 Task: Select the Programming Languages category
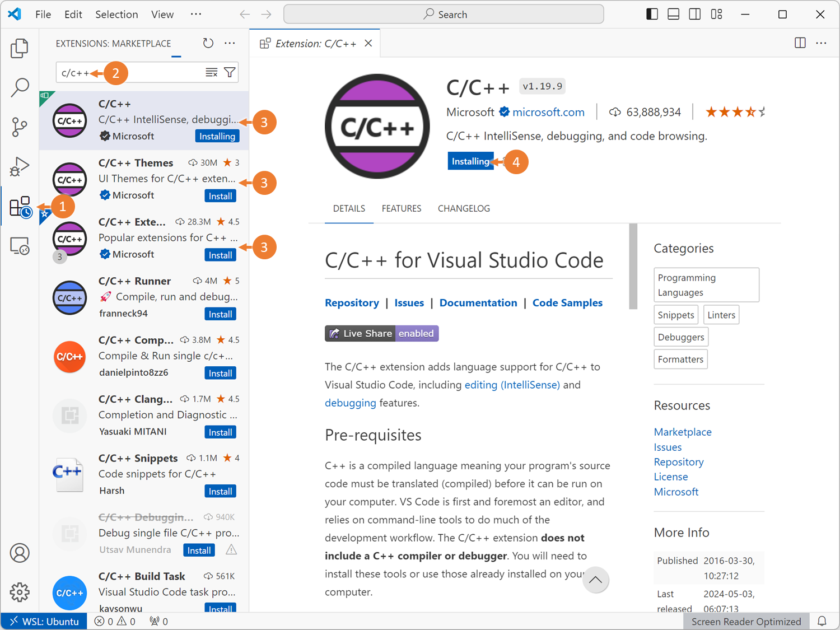tap(706, 285)
